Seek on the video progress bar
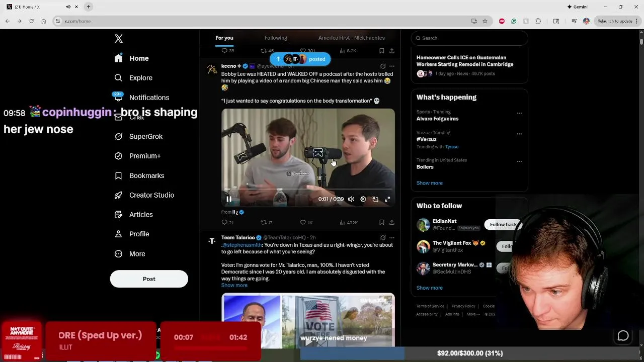The height and width of the screenshot is (362, 644). [308, 190]
